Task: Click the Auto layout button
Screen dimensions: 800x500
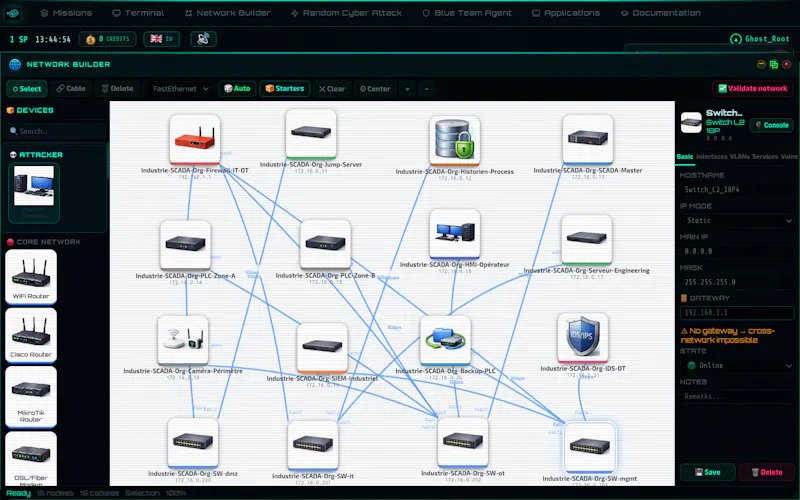Action: (x=237, y=88)
